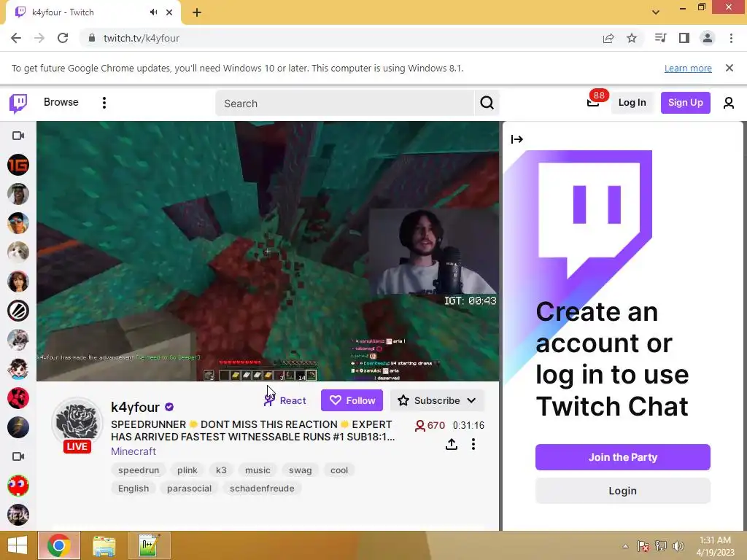Select the cool tag
Screen dimensions: 747x560
pos(339,470)
